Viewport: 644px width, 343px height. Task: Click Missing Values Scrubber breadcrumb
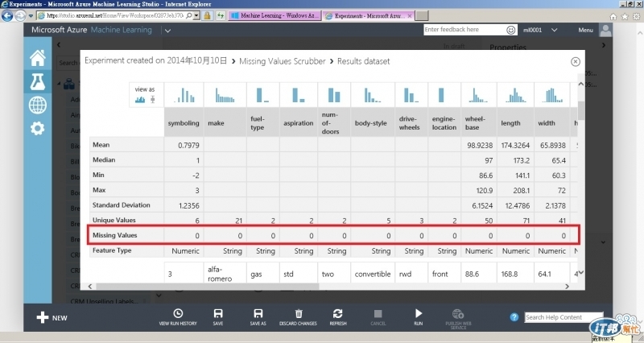[x=283, y=61]
